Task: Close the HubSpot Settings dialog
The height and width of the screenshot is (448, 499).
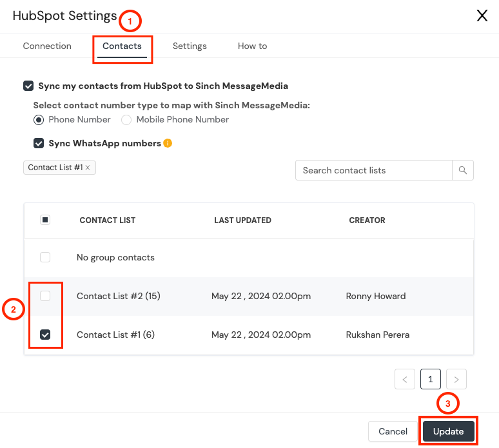Action: (482, 15)
